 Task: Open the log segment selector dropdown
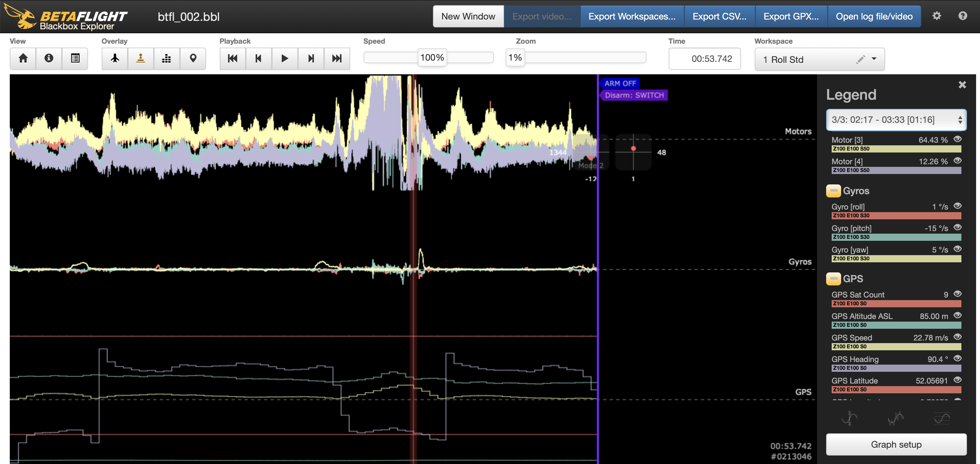[x=896, y=120]
